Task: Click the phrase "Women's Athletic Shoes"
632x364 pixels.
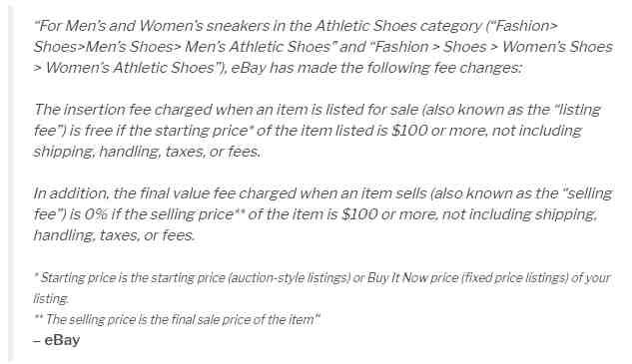Action: (x=130, y=68)
